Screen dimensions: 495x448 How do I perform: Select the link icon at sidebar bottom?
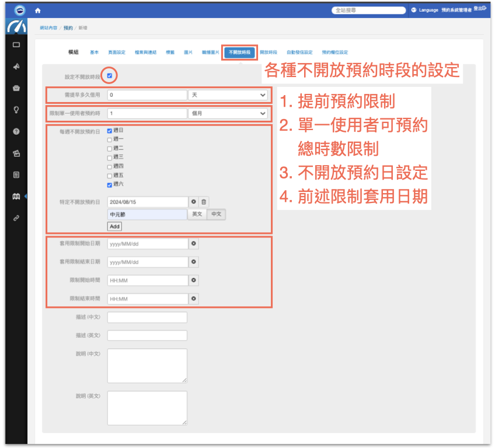click(16, 218)
